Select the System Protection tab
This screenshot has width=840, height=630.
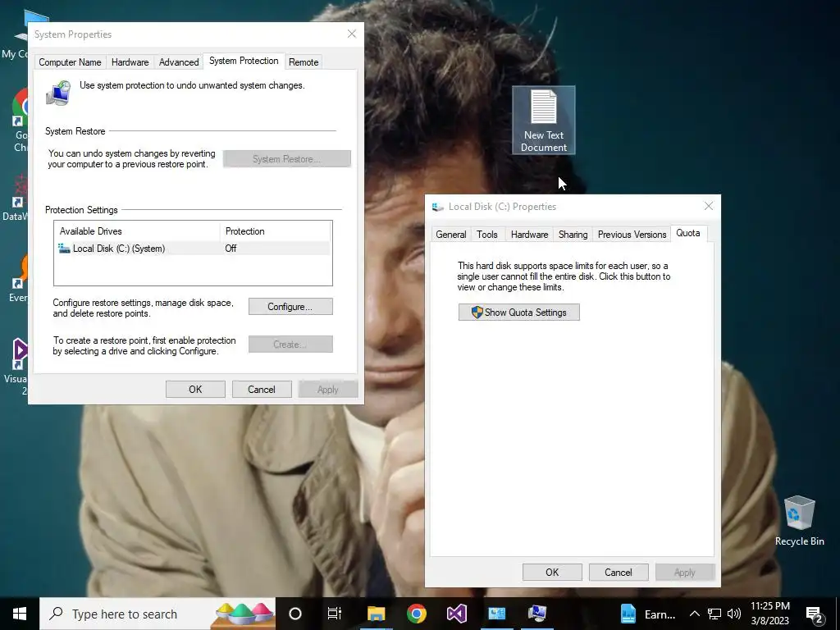(x=244, y=61)
